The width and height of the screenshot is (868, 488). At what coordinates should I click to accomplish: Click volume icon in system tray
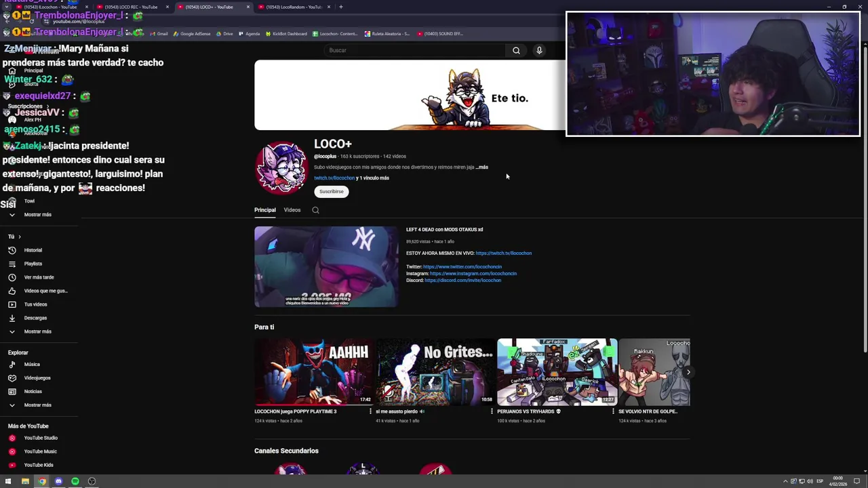[809, 481]
